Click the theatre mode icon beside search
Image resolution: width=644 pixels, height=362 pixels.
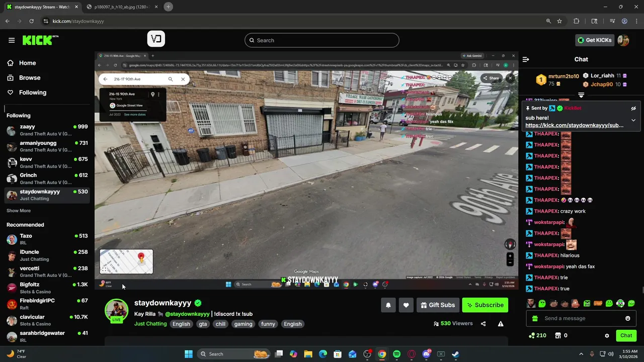[x=156, y=39]
